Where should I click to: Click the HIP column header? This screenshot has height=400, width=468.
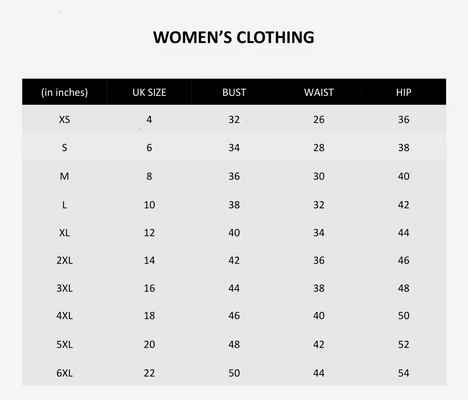click(403, 92)
